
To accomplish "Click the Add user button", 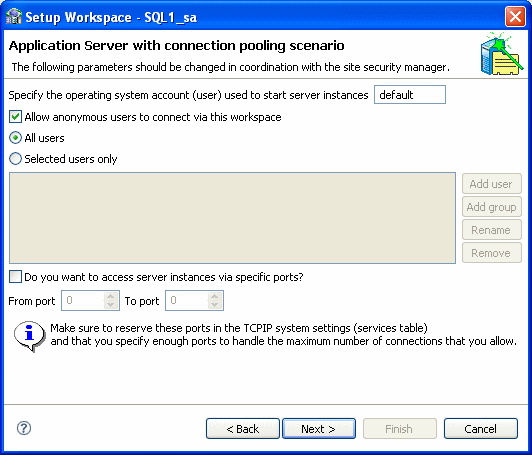I will tap(492, 184).
